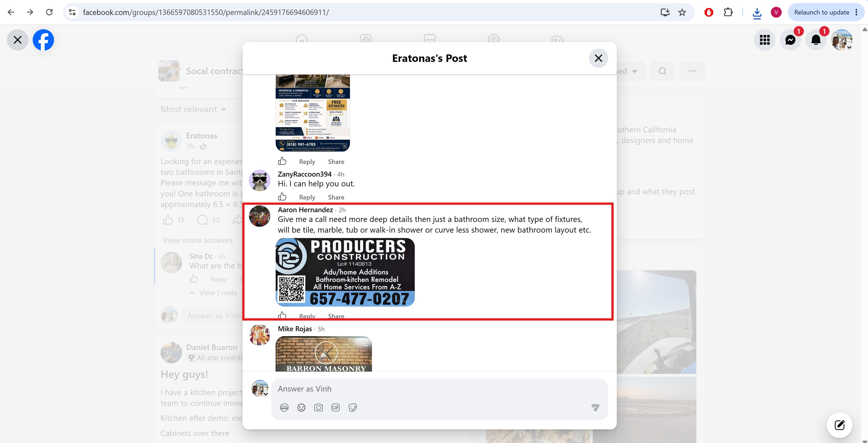Reply to the flyer image comment
The width and height of the screenshot is (868, 443).
tap(307, 162)
